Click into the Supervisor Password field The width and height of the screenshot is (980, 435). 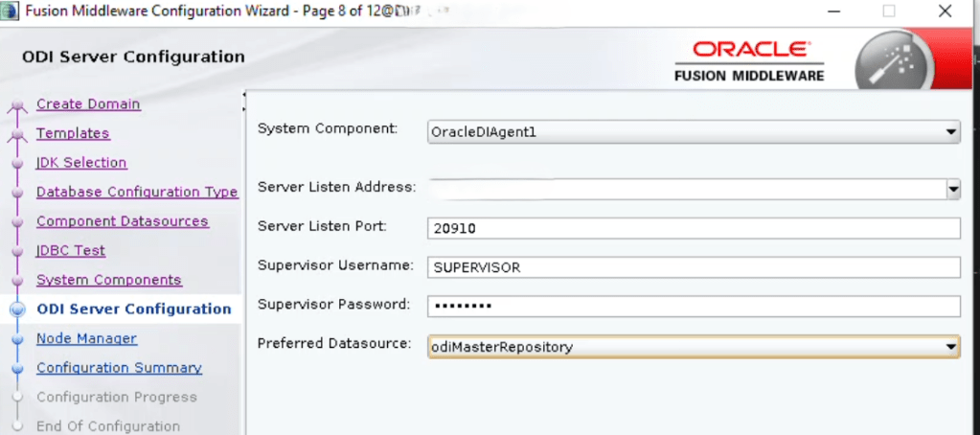point(693,307)
